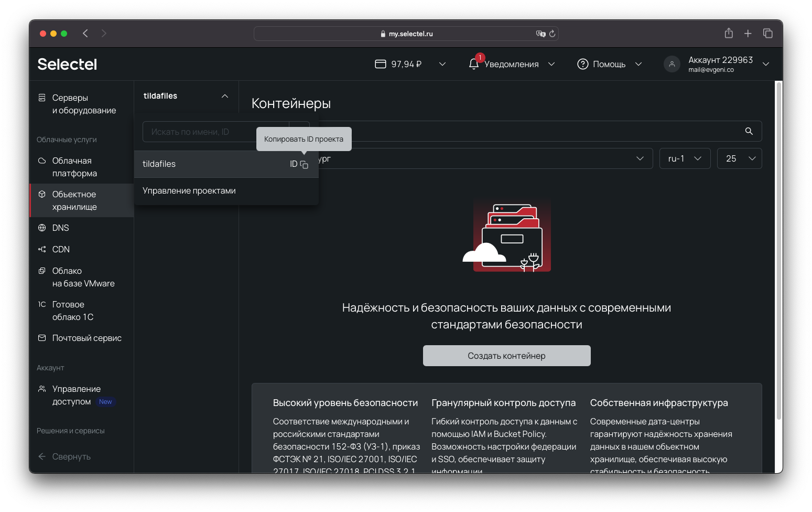This screenshot has height=512, width=812.
Task: Click the collapse sidebar arrow icon
Action: pos(42,456)
